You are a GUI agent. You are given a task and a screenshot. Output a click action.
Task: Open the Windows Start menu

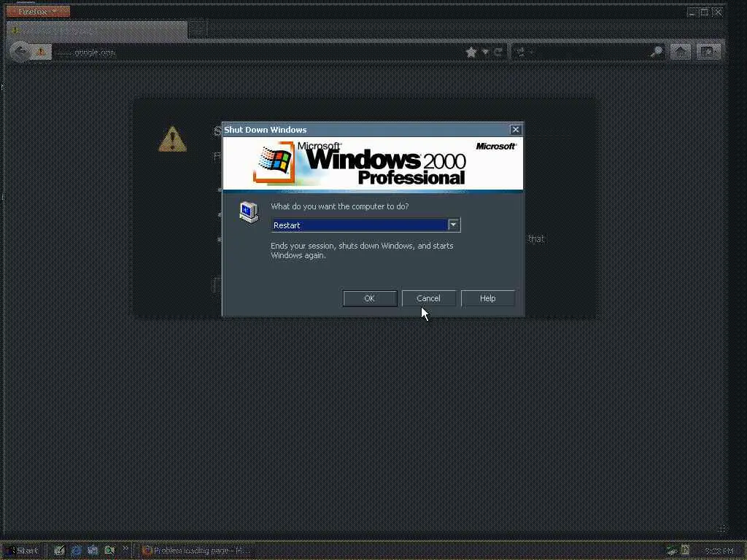click(22, 551)
